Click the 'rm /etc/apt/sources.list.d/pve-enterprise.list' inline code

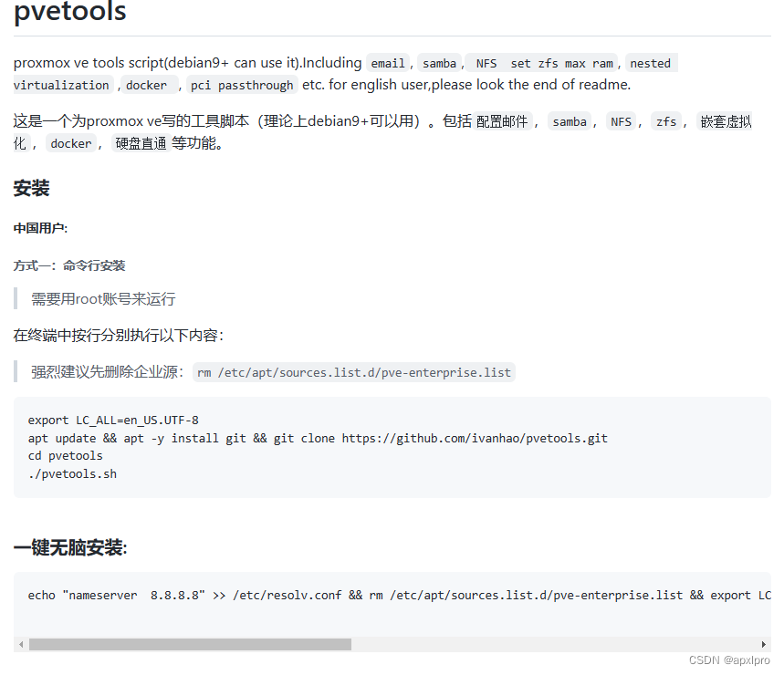tap(354, 373)
